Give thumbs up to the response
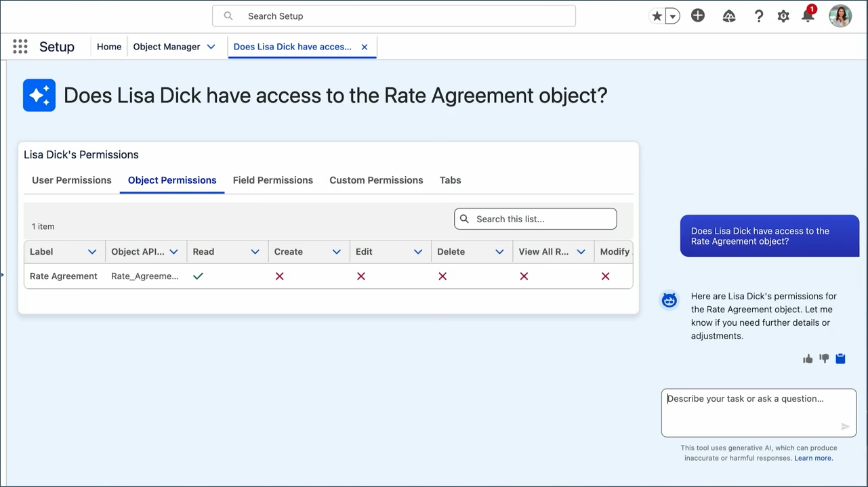The image size is (868, 487). [808, 359]
